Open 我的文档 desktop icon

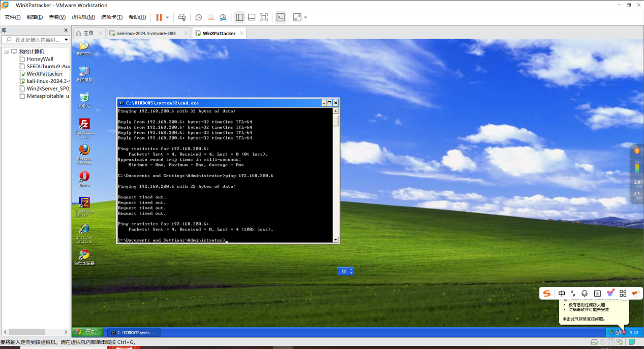pos(84,47)
